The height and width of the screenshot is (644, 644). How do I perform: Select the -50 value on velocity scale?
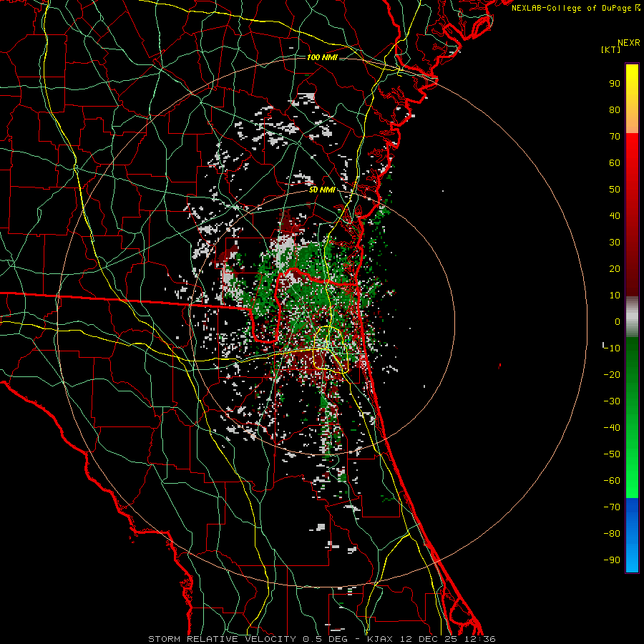click(612, 454)
